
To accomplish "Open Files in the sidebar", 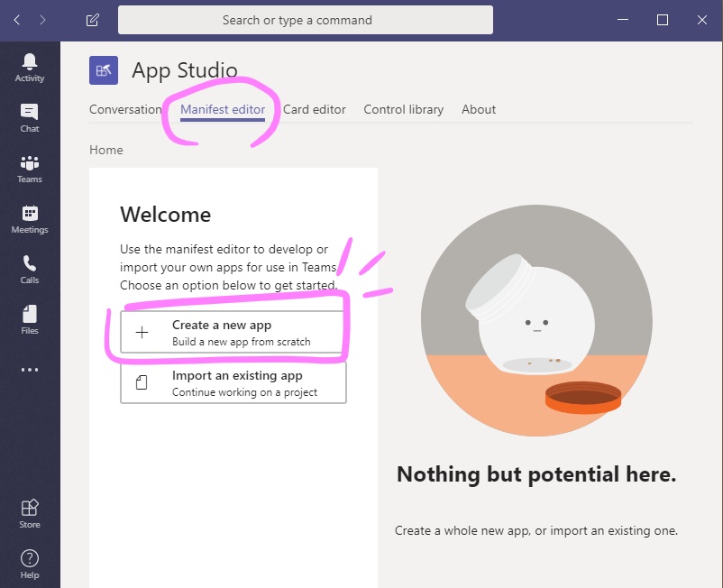I will point(30,320).
